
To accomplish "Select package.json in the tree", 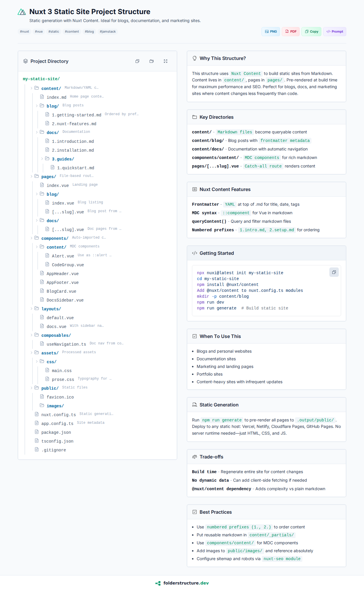I will click(x=56, y=432).
